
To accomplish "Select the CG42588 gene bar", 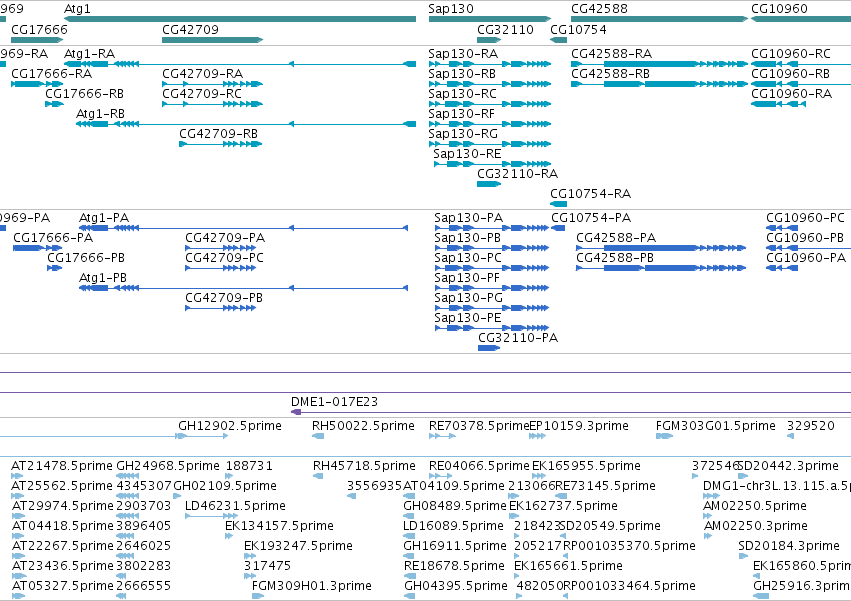I will tap(659, 19).
